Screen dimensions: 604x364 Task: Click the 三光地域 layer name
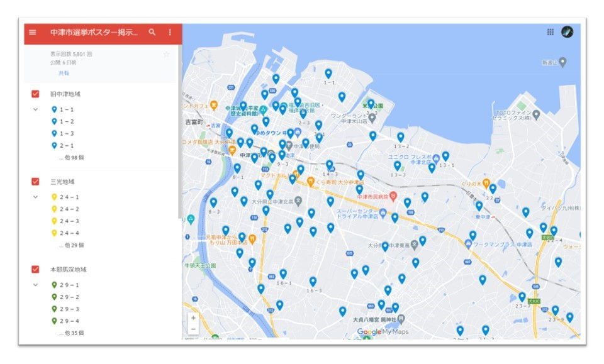tap(62, 182)
